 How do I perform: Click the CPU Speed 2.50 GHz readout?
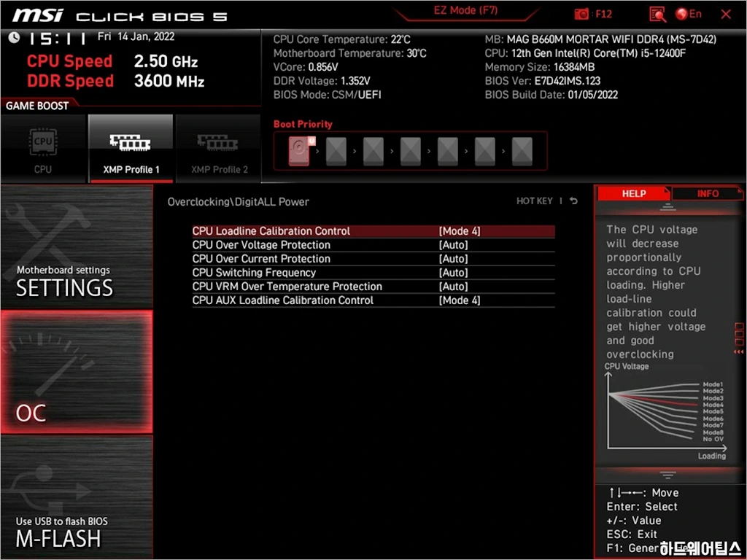112,61
